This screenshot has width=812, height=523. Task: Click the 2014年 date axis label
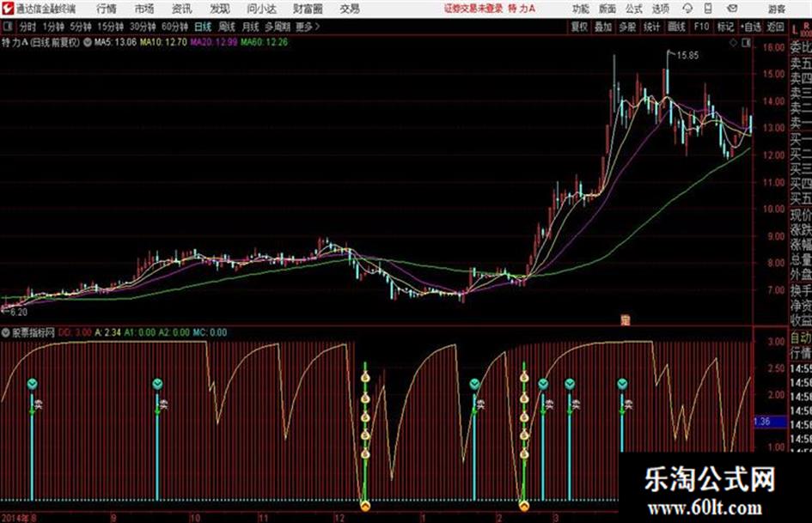15,518
